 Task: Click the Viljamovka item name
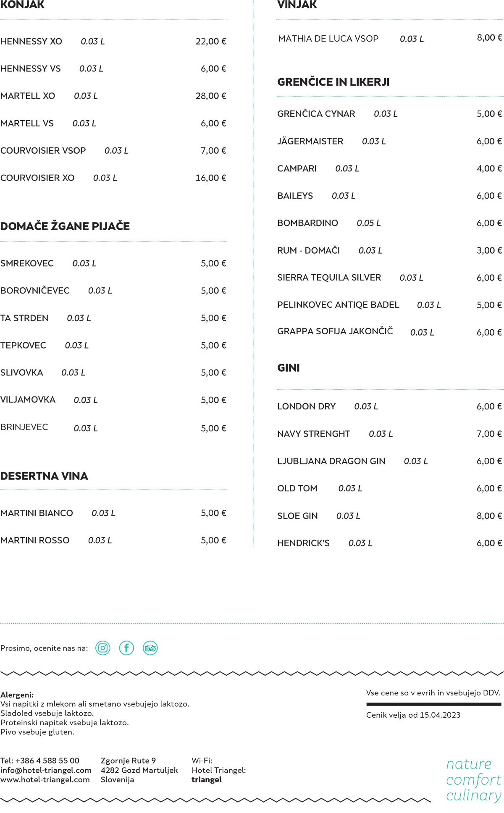pyautogui.click(x=28, y=400)
